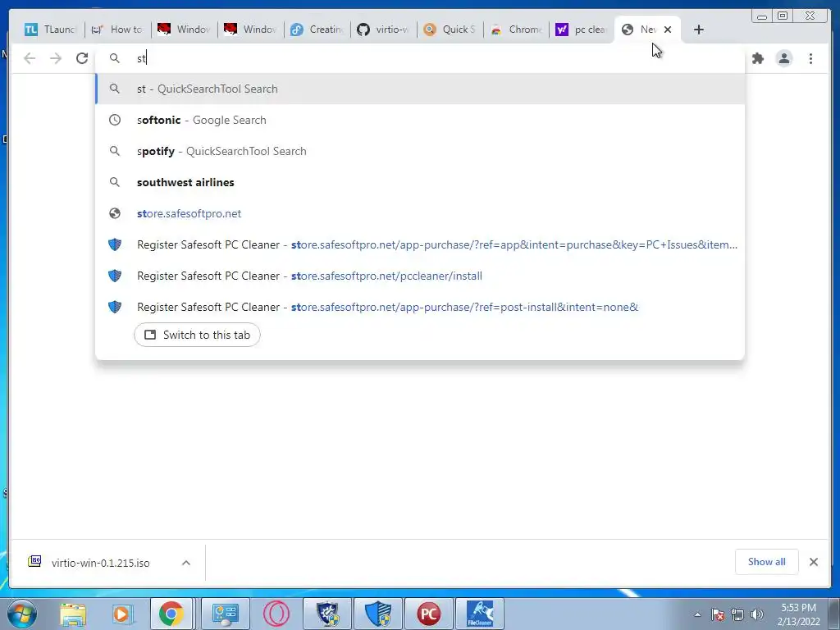Reload the current page
This screenshot has width=840, height=630.
pos(82,58)
